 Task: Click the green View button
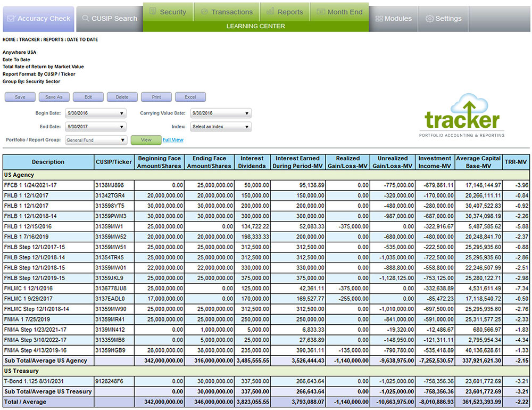point(146,140)
